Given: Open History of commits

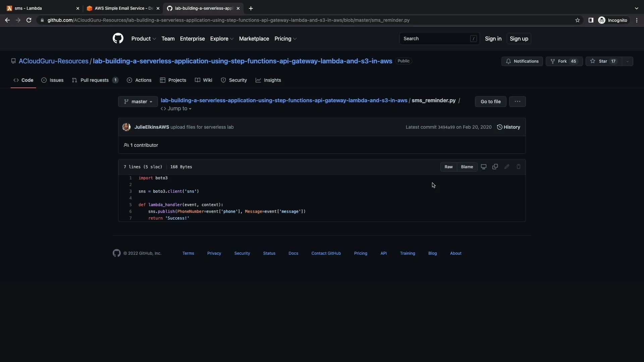Looking at the screenshot, I should [508, 127].
